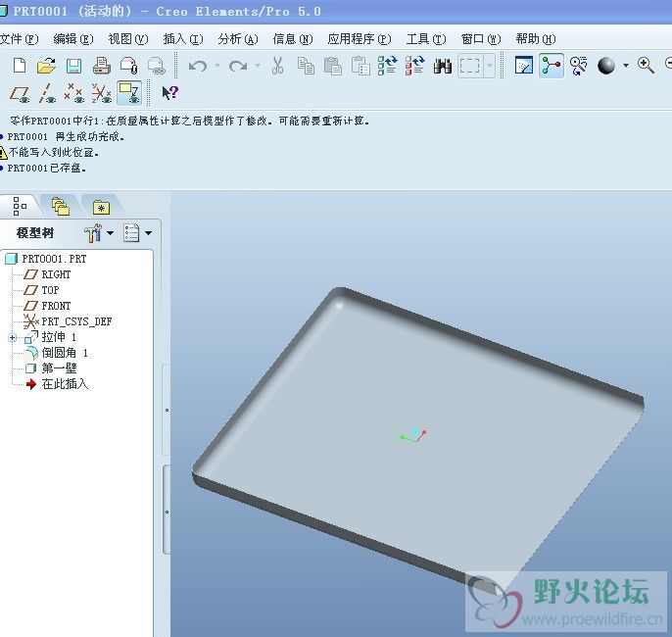Open the 应用程序(P) menu
The image size is (672, 637).
(x=360, y=39)
